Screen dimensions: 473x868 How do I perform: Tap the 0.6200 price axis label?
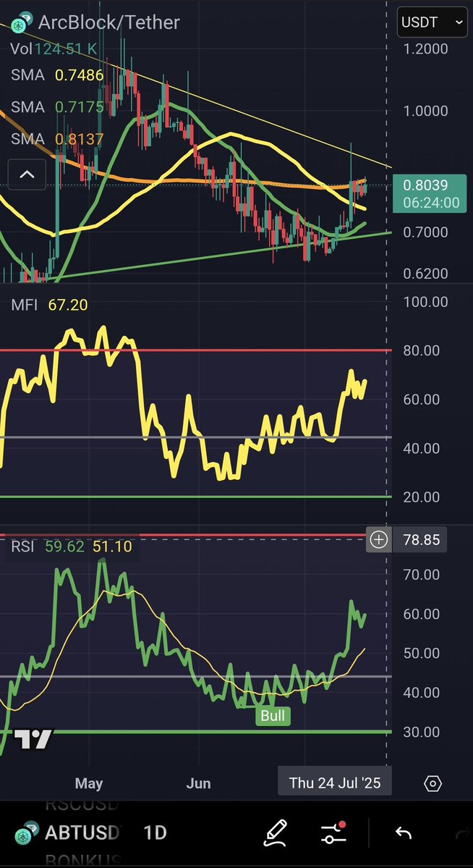click(425, 274)
